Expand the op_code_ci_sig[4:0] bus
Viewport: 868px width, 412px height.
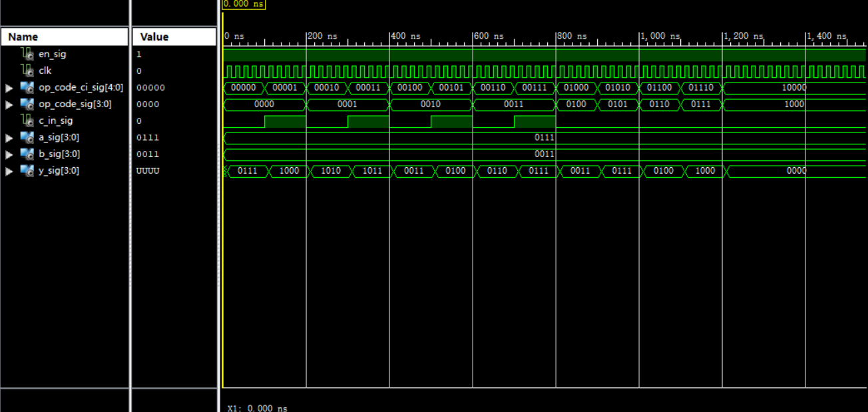(9, 87)
